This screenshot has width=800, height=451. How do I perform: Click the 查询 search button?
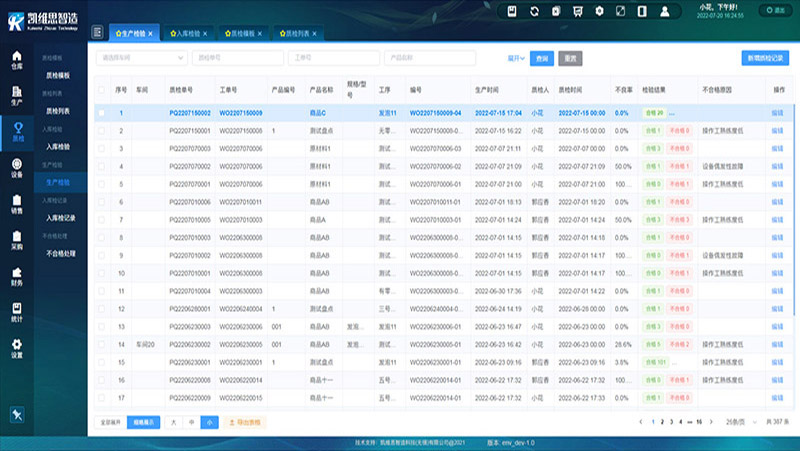(542, 59)
